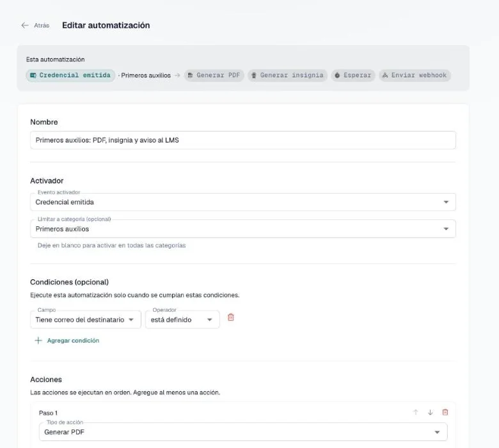Click the Atrás link text
The image size is (499, 448).
(42, 26)
